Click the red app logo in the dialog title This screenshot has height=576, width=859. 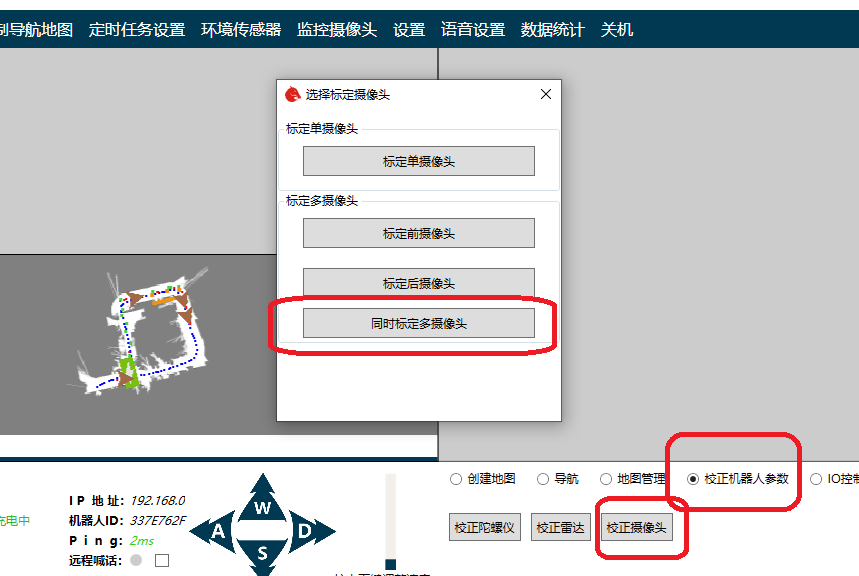tap(293, 95)
